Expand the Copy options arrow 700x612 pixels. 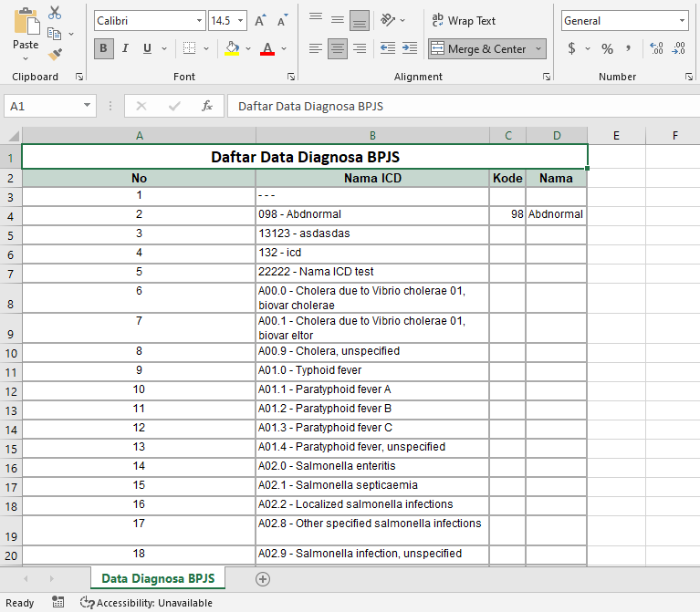71,34
